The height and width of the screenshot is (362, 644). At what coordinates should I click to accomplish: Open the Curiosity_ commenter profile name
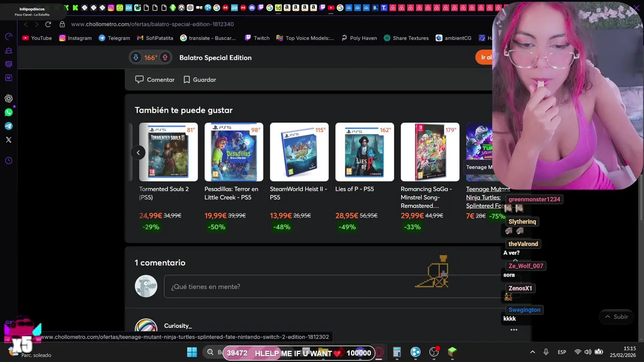(x=178, y=326)
